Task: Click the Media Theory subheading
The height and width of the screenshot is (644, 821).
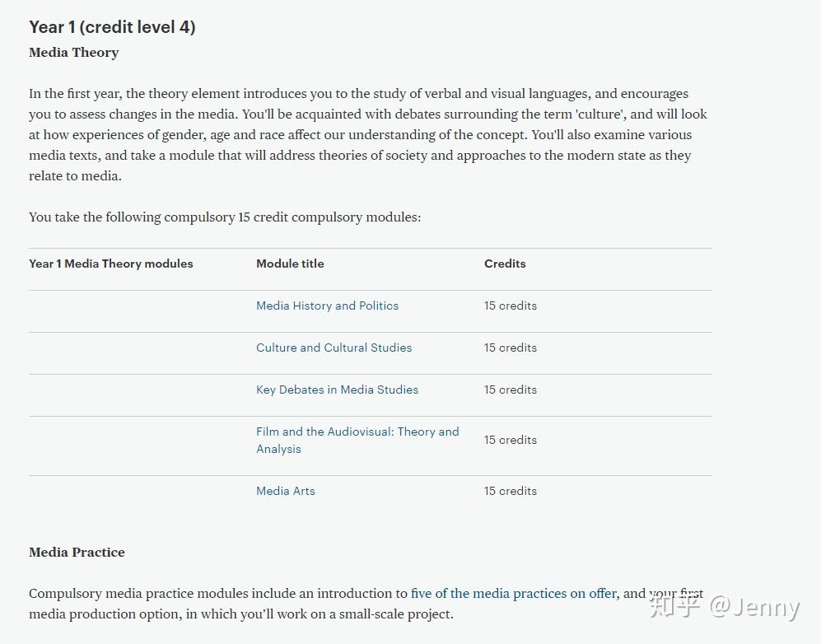Action: [x=74, y=53]
